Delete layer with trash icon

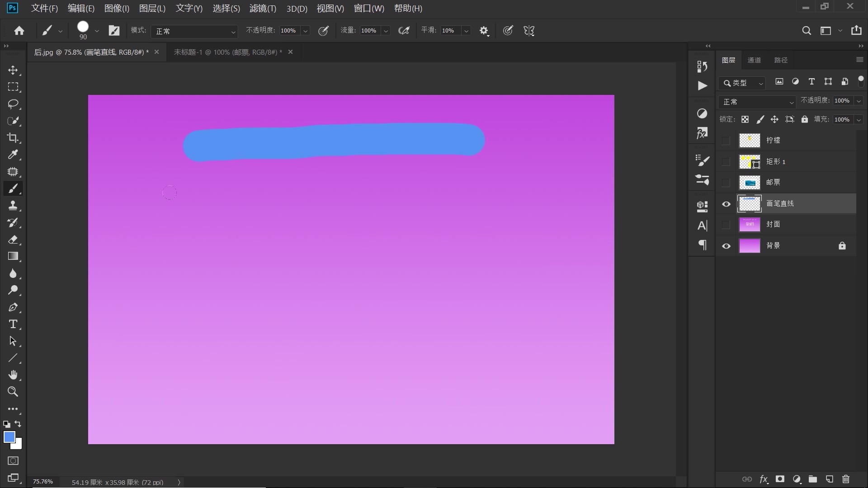[846, 479]
